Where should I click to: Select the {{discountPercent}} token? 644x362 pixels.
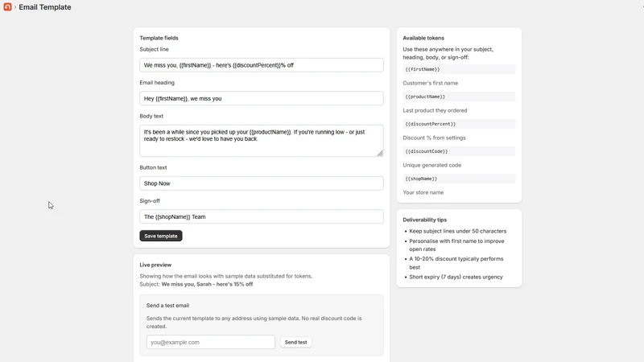(x=459, y=124)
